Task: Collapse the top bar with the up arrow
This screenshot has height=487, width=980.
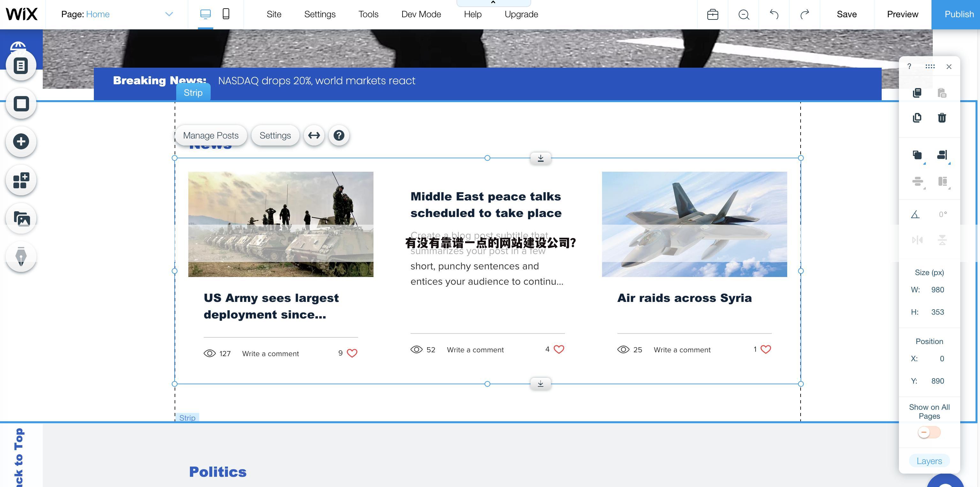Action: pyautogui.click(x=494, y=3)
